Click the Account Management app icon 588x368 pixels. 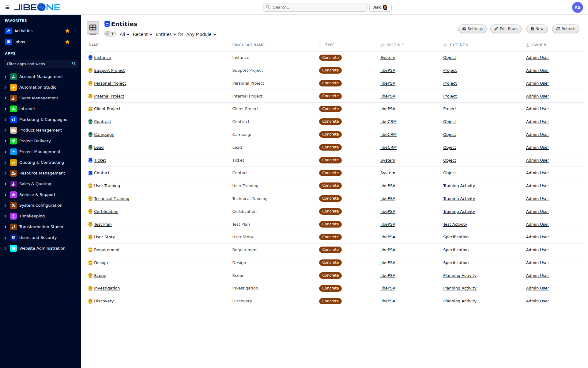13,77
